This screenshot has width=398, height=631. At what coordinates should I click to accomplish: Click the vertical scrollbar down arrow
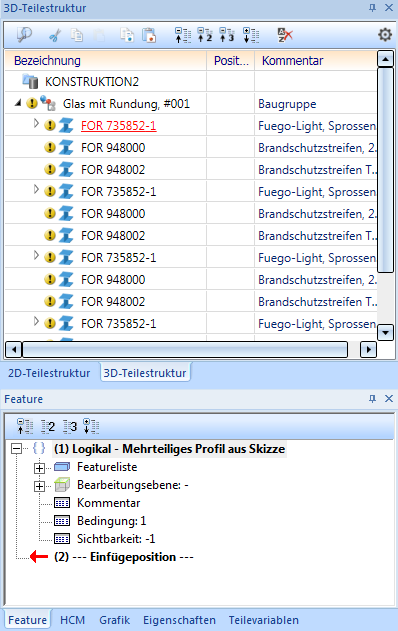pos(386,332)
